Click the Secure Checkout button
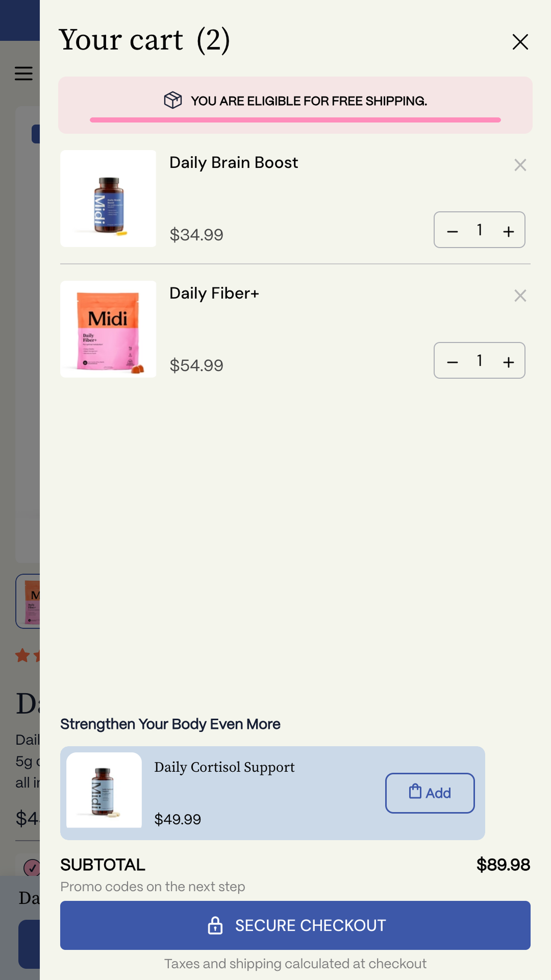Viewport: 551px width, 980px height. coord(295,925)
